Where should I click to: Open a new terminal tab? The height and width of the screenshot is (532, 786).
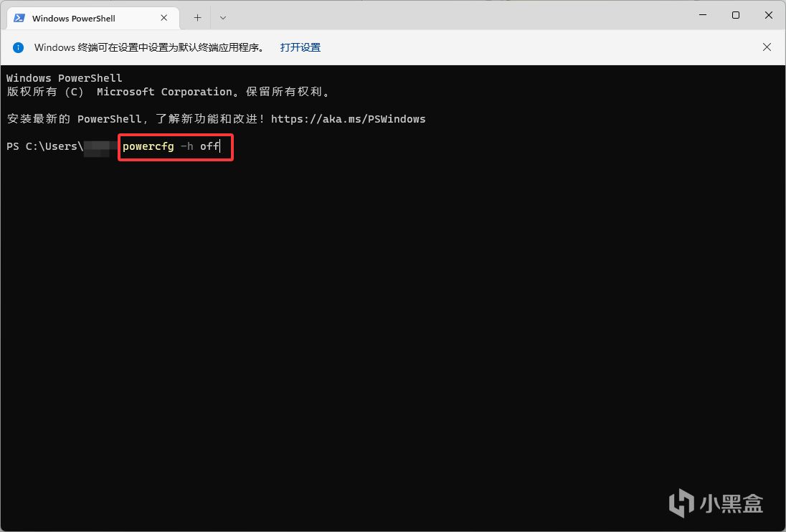197,18
